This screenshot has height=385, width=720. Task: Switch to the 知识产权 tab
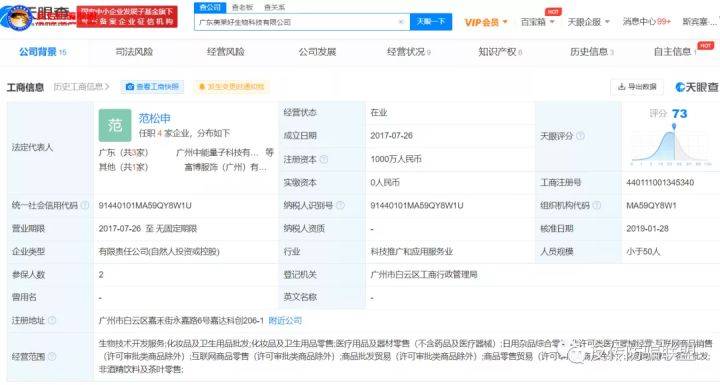[x=500, y=52]
